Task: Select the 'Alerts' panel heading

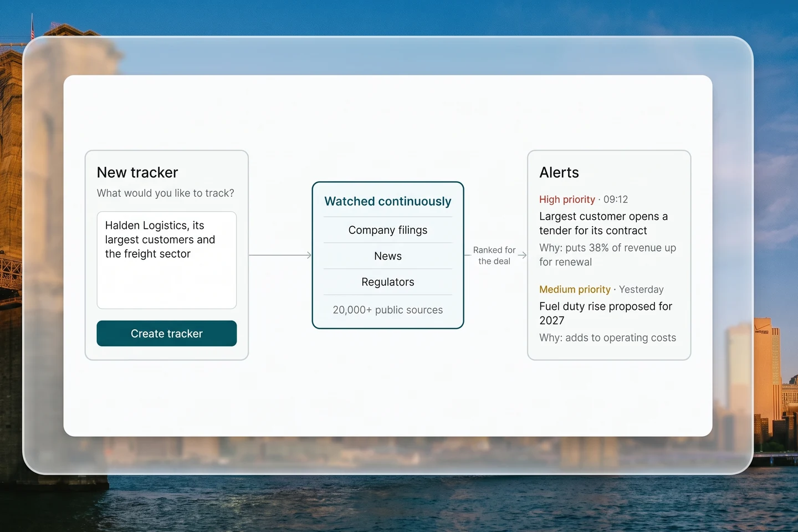Action: 559,172
